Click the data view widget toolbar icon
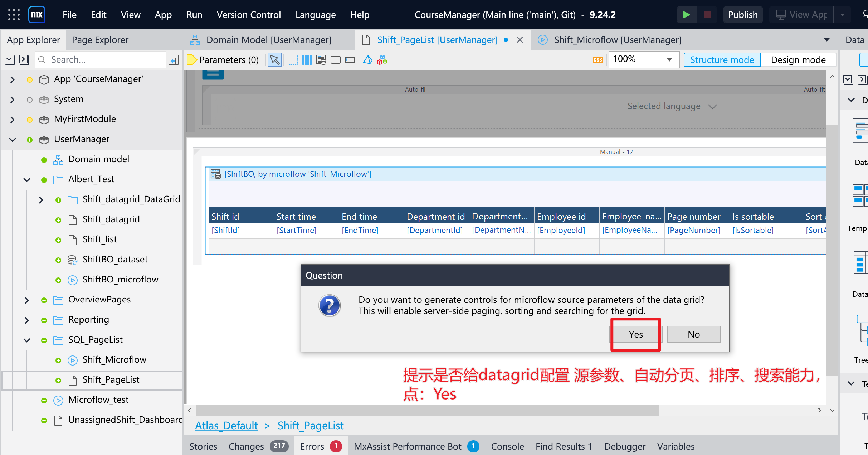This screenshot has width=868, height=455. 321,60
